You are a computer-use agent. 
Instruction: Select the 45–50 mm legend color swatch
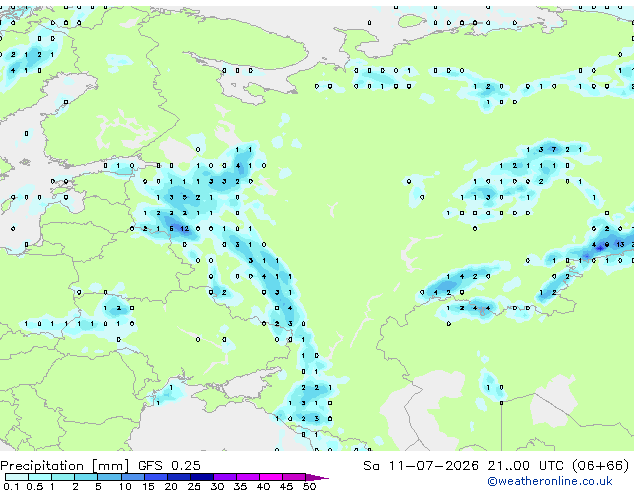pos(294,477)
